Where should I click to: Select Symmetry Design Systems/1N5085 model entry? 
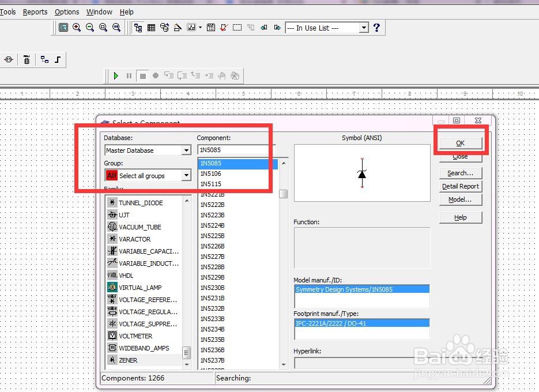(361, 289)
